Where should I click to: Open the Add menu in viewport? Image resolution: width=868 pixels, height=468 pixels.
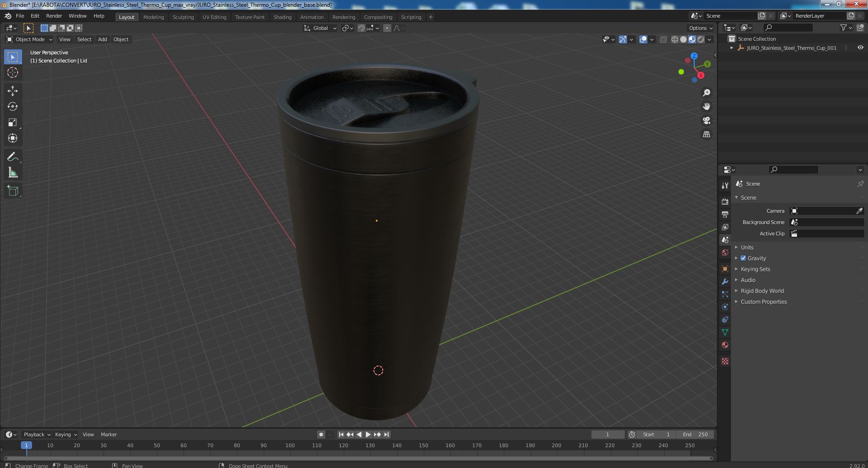pyautogui.click(x=103, y=39)
